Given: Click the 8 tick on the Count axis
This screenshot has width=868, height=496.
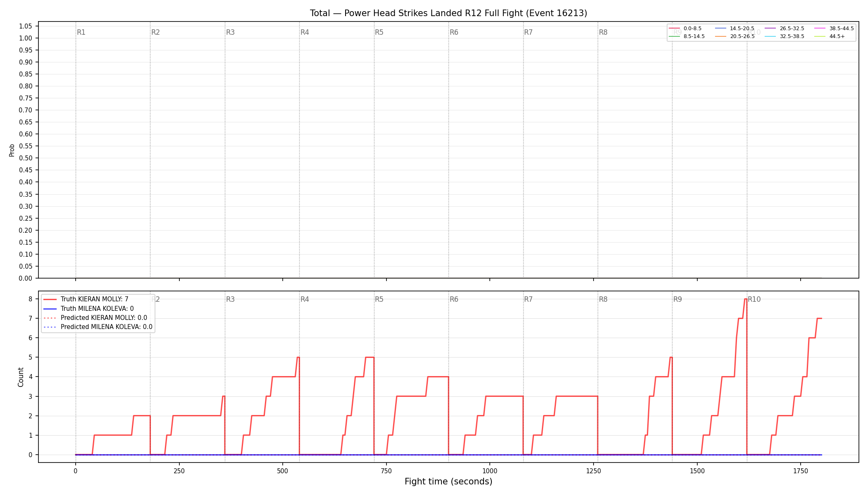Looking at the screenshot, I should 30,299.
